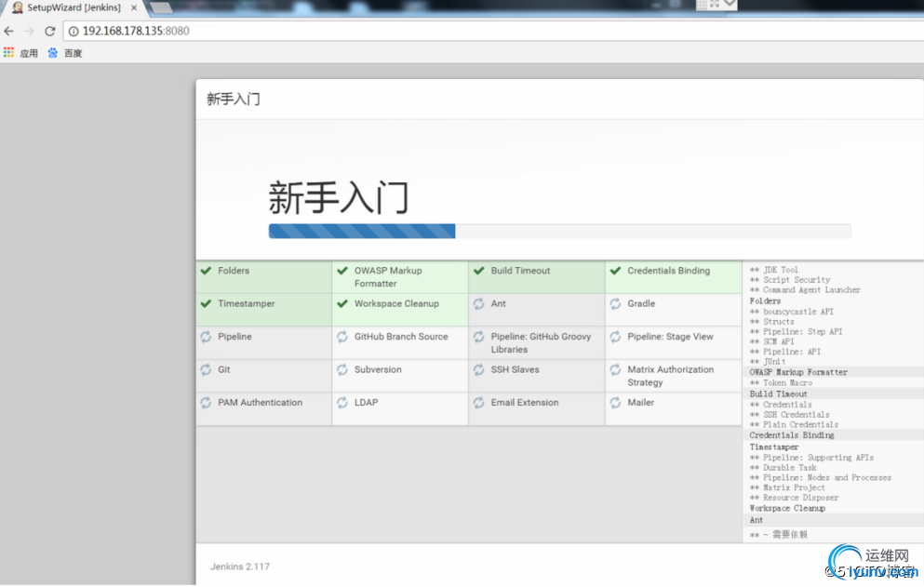
Task: Focus the address bar showing 192.168.178.135:8080
Action: (x=495, y=31)
